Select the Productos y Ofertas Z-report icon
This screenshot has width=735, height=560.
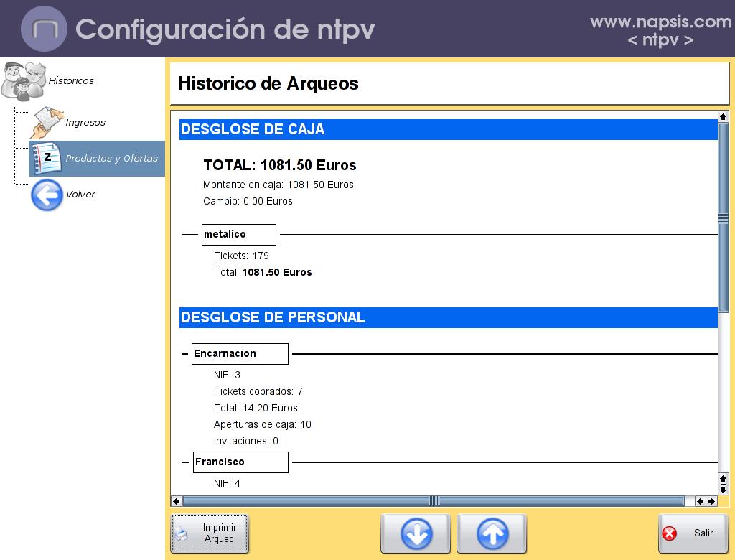(47, 158)
